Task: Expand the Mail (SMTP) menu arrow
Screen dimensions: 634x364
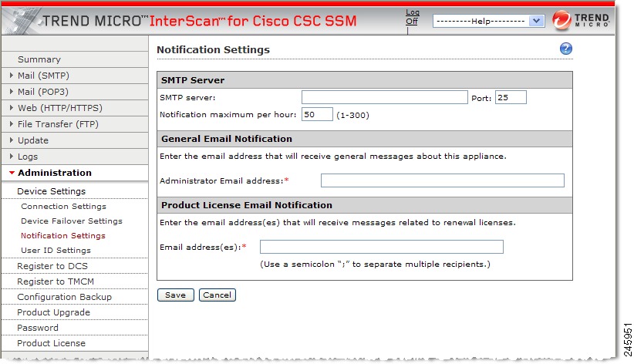Action: pos(12,76)
